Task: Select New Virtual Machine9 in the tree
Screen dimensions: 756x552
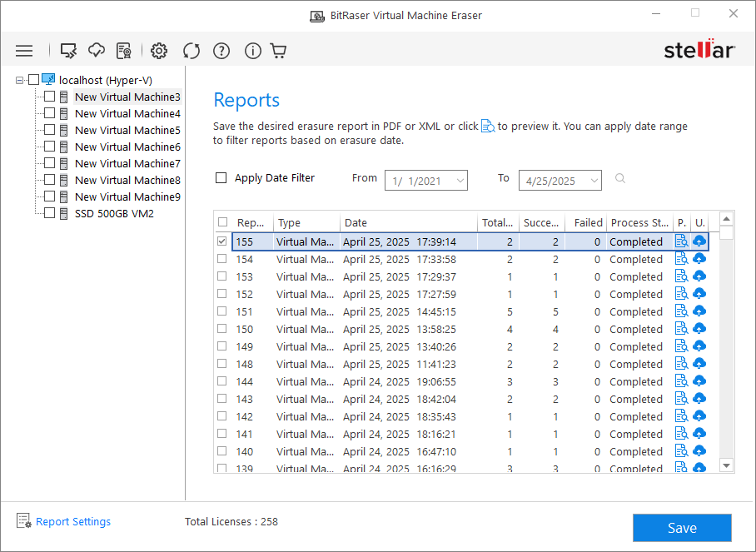Action: click(127, 196)
